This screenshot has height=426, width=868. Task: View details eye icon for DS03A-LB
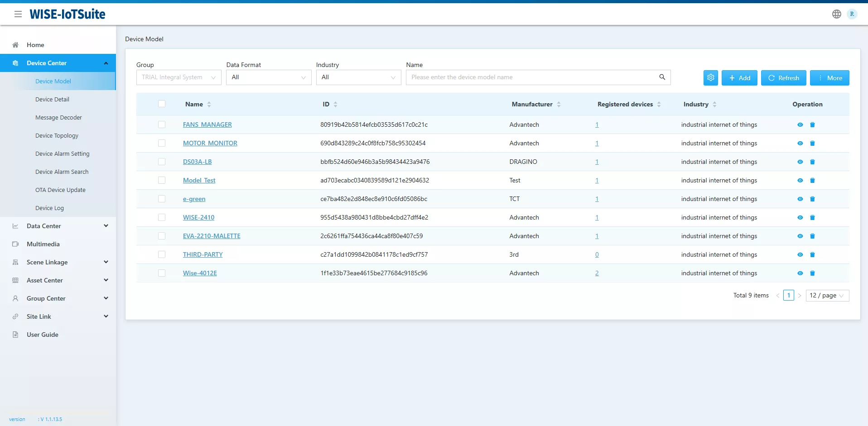tap(800, 162)
